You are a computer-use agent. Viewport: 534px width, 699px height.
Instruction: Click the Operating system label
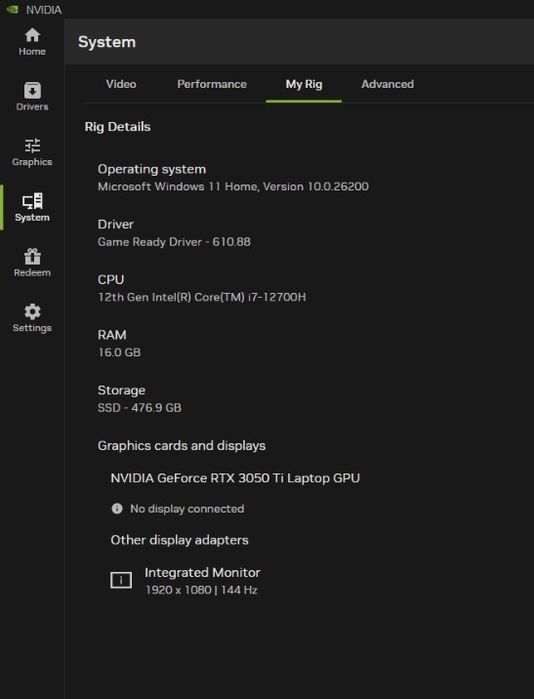(152, 169)
